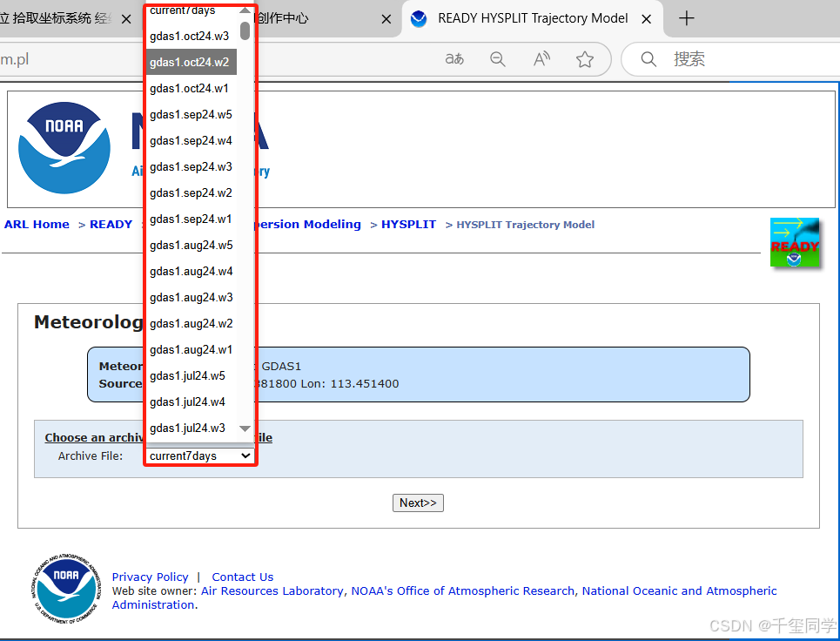Choose gdas1.aug24.w5 archive file

[192, 245]
